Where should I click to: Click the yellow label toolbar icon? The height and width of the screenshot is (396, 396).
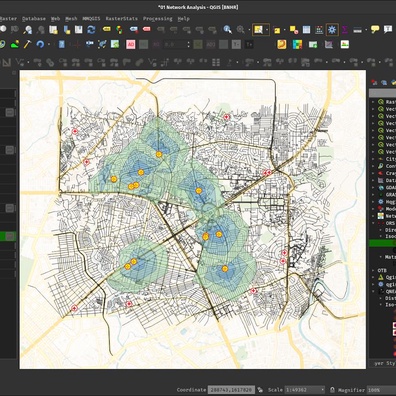coord(106,29)
